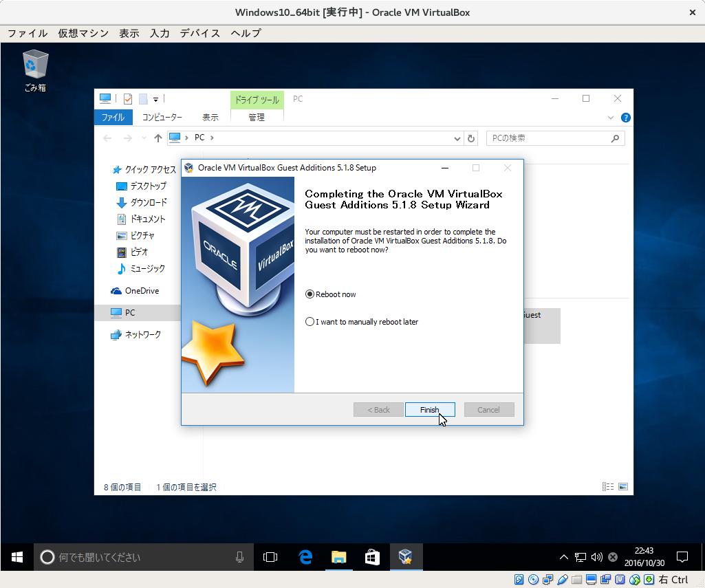Open the Windows Store taskbar icon
The image size is (705, 588).
[x=372, y=558]
